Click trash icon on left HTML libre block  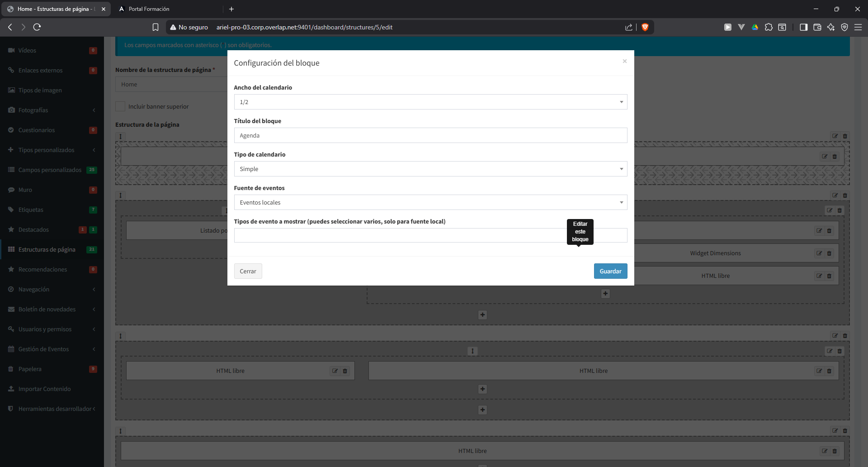point(345,371)
